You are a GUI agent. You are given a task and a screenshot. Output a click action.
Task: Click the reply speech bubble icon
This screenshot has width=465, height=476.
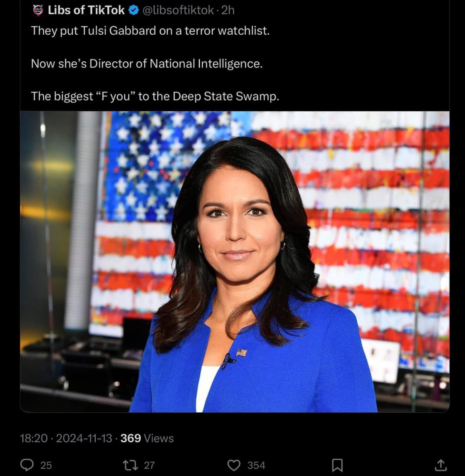tap(27, 465)
